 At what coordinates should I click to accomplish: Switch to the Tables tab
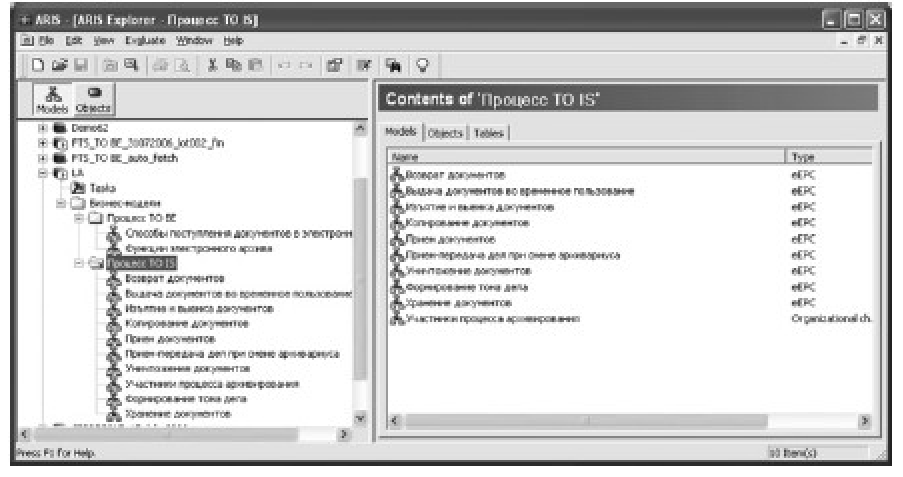click(489, 133)
